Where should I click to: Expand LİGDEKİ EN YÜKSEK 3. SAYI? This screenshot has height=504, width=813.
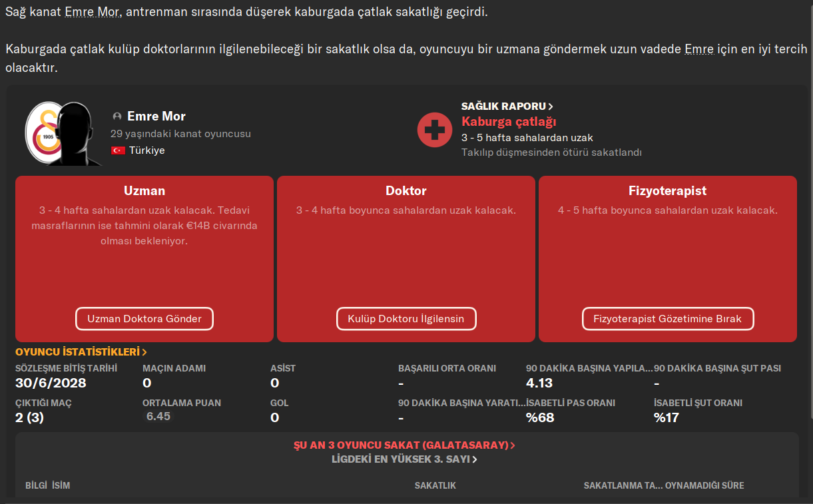pyautogui.click(x=405, y=459)
